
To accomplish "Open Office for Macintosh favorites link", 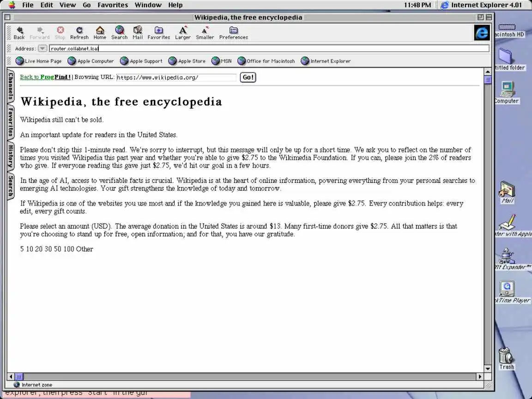I will [x=266, y=61].
